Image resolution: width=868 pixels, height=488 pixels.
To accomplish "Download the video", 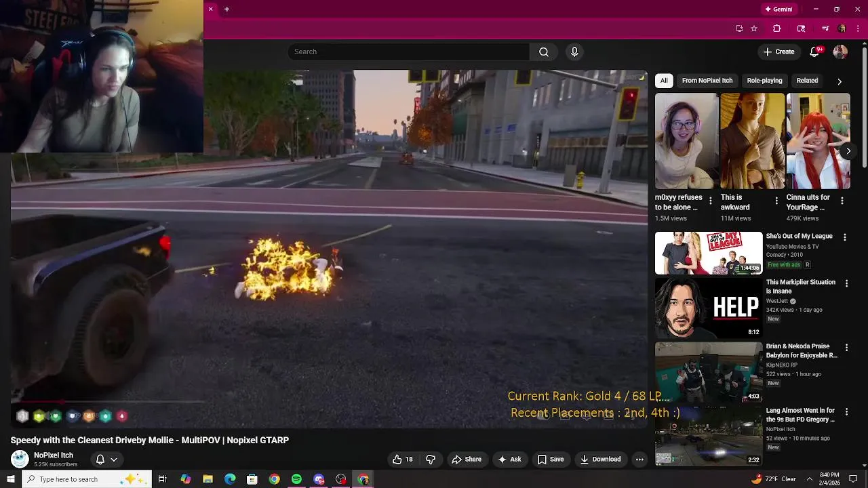I will pos(601,460).
